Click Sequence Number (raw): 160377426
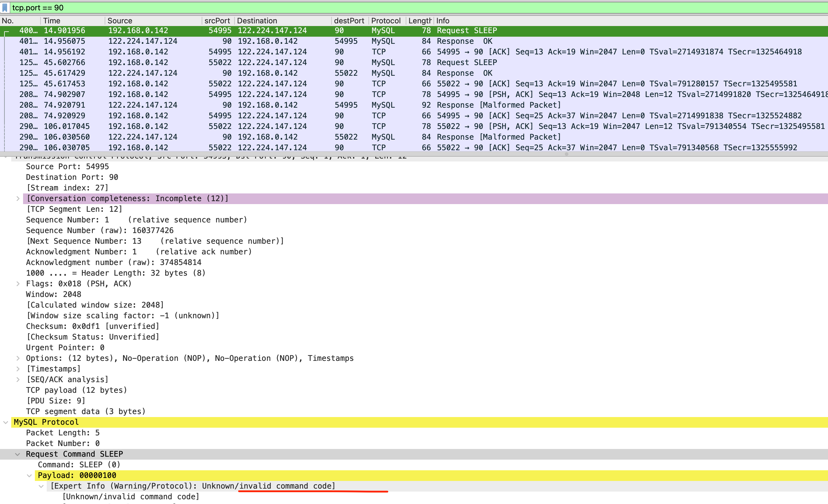 (x=100, y=230)
